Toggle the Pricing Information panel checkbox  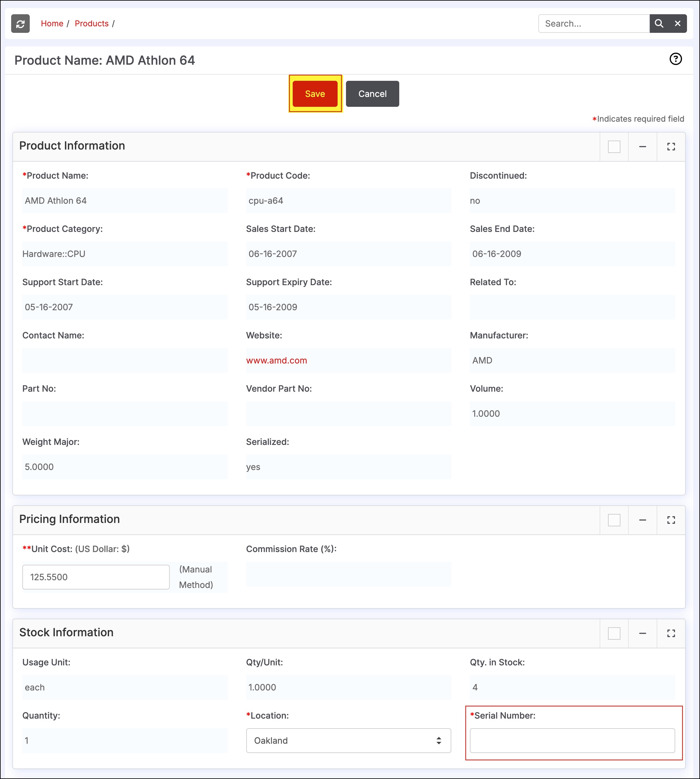(614, 520)
